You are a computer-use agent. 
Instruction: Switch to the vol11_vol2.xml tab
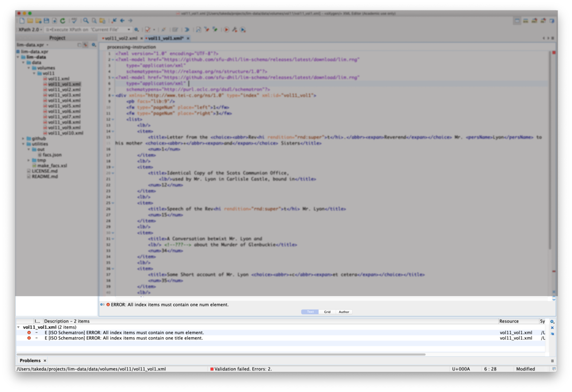click(122, 38)
